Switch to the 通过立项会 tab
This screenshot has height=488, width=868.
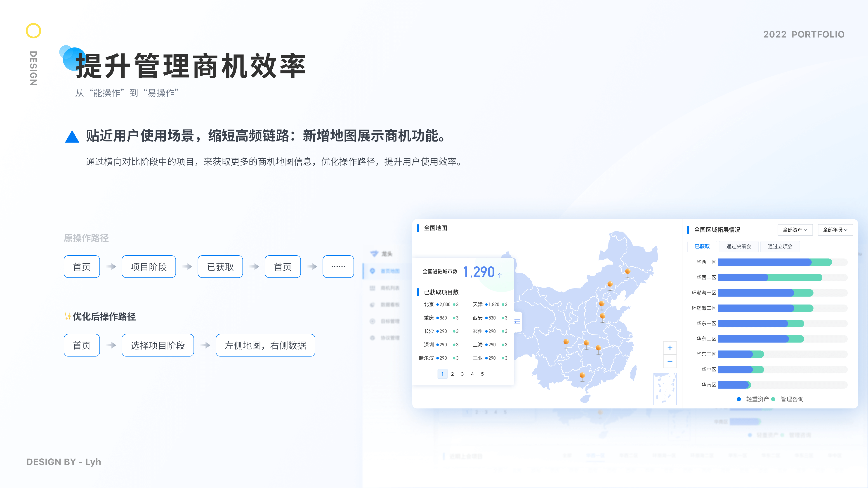780,246
